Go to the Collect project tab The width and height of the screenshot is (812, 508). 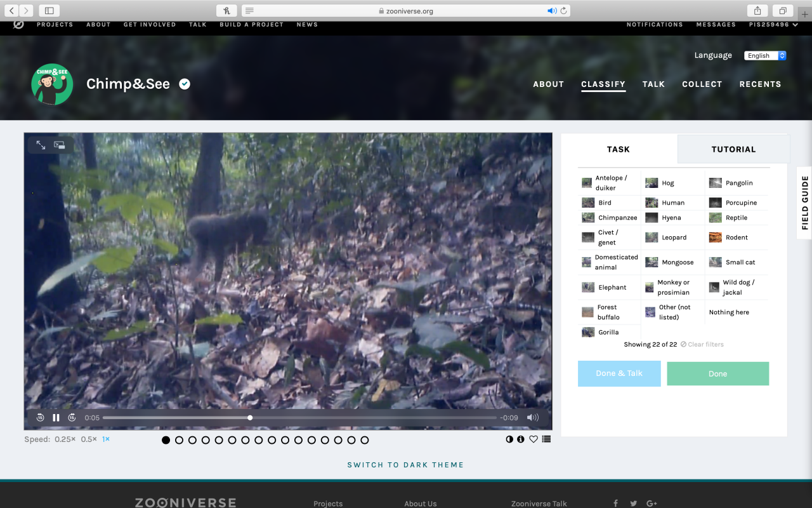702,84
